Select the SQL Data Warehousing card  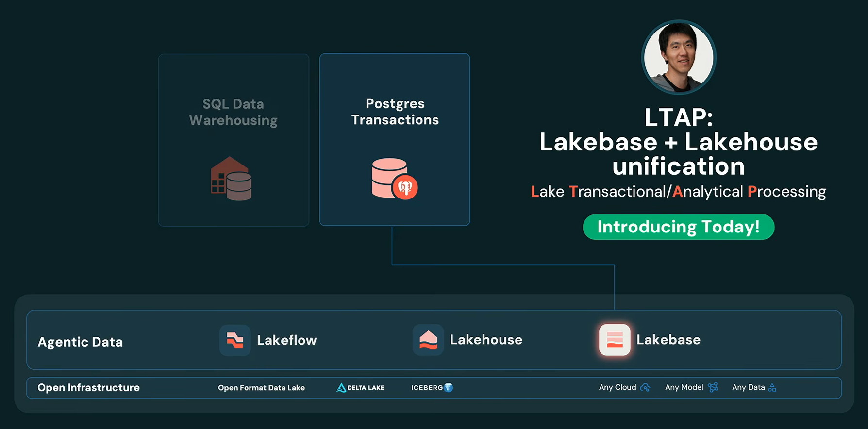pyautogui.click(x=234, y=140)
